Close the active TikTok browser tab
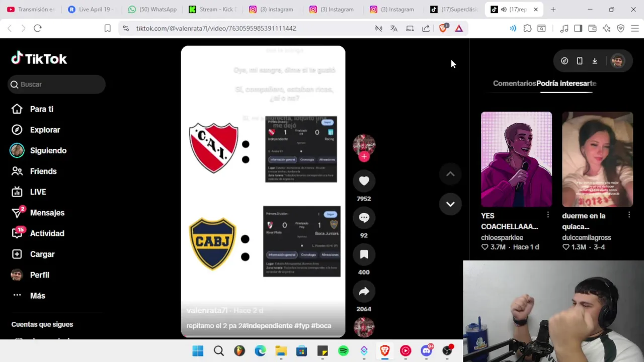 [536, 9]
